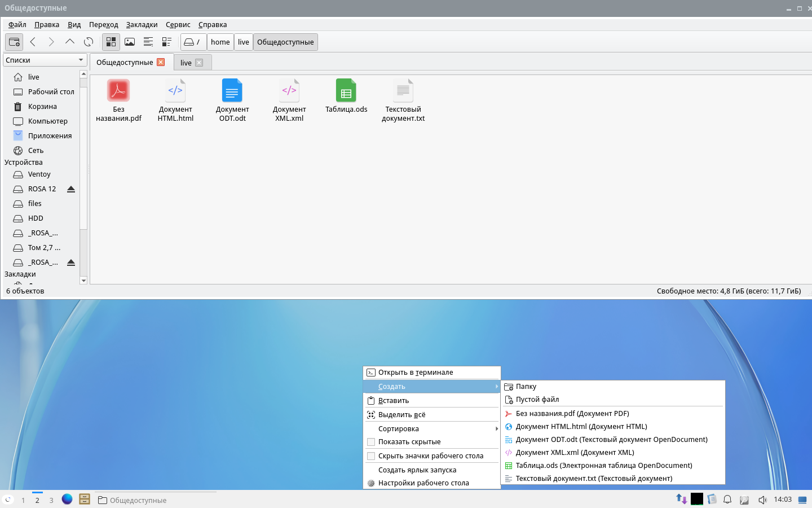This screenshot has height=508, width=812.
Task: Expand the Сортировка submenu
Action: 432,429
